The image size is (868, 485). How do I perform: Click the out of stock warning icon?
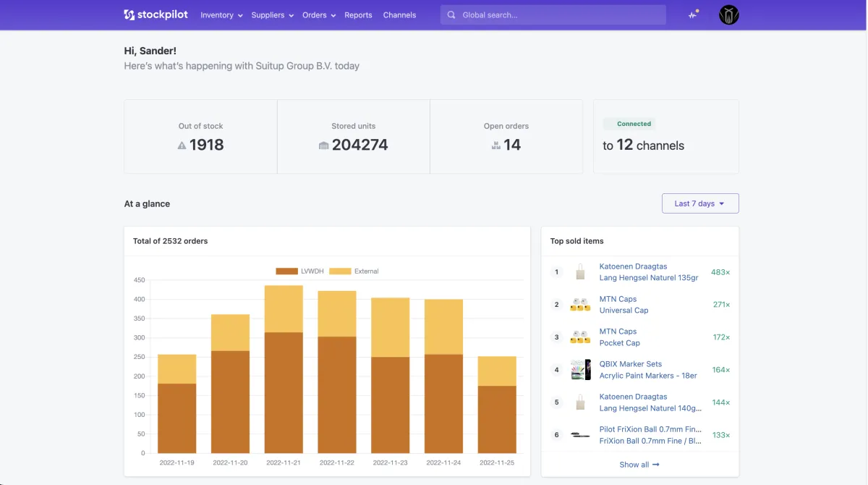(x=182, y=145)
